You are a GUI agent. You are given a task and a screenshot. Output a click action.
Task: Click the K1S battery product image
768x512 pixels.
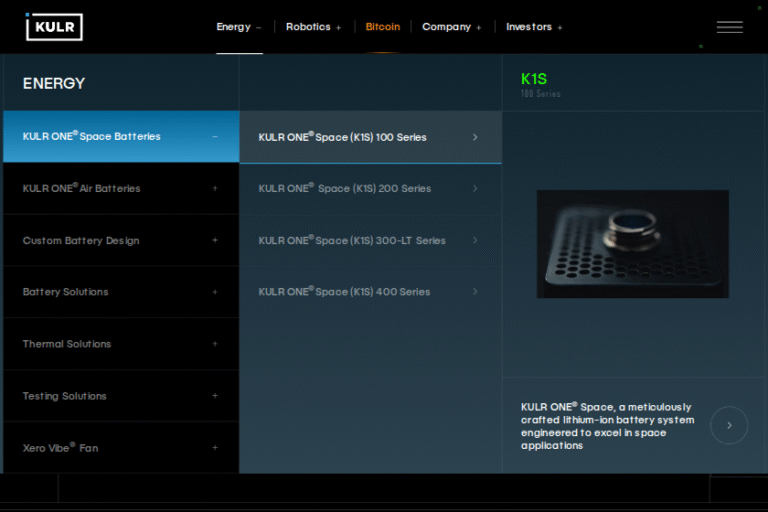(x=632, y=244)
